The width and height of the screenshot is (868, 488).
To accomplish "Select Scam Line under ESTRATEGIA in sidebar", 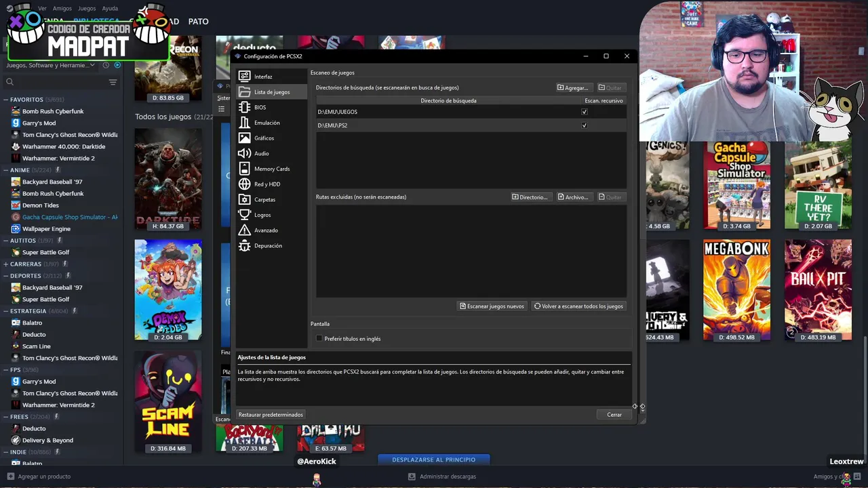I will coord(37,346).
